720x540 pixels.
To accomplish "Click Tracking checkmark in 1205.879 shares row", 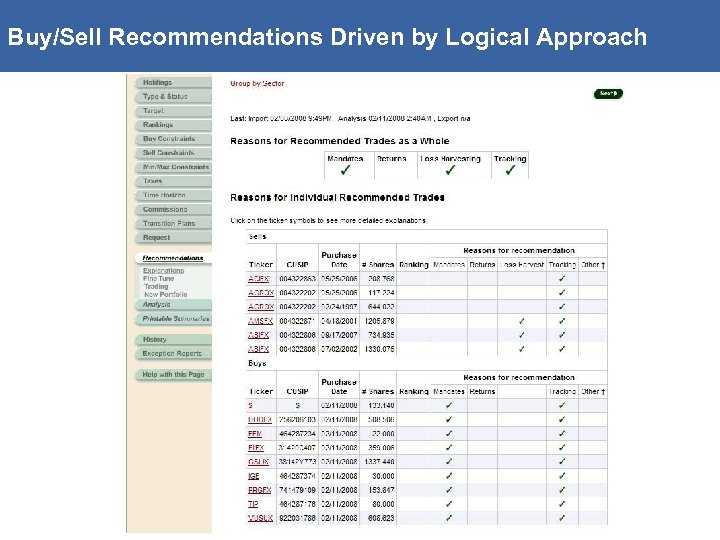I will tap(562, 321).
